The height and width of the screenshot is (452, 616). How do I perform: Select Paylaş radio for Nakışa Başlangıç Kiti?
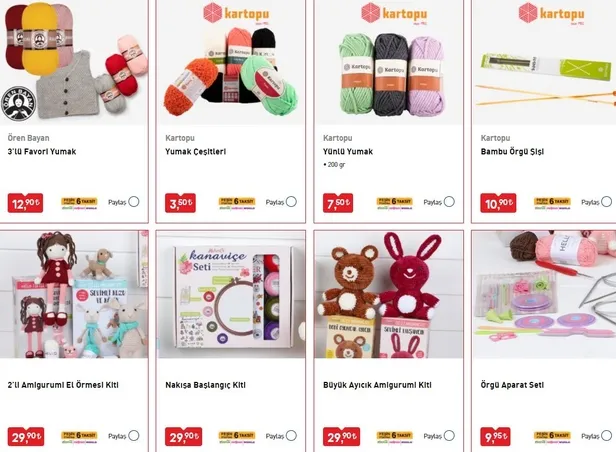tap(291, 436)
